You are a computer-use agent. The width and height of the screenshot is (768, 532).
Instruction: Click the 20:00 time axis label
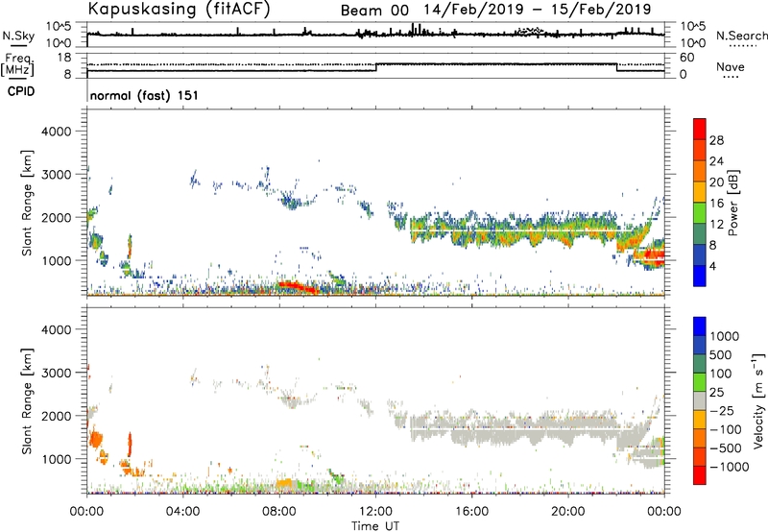[x=568, y=512]
